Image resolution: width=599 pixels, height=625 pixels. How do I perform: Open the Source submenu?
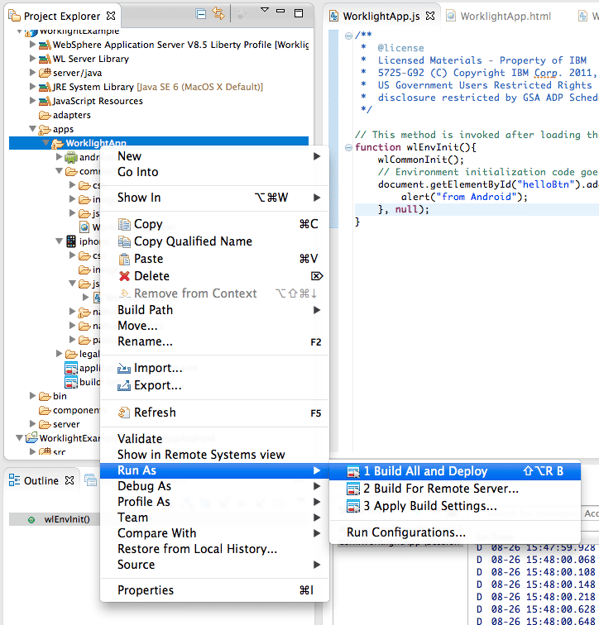click(214, 564)
